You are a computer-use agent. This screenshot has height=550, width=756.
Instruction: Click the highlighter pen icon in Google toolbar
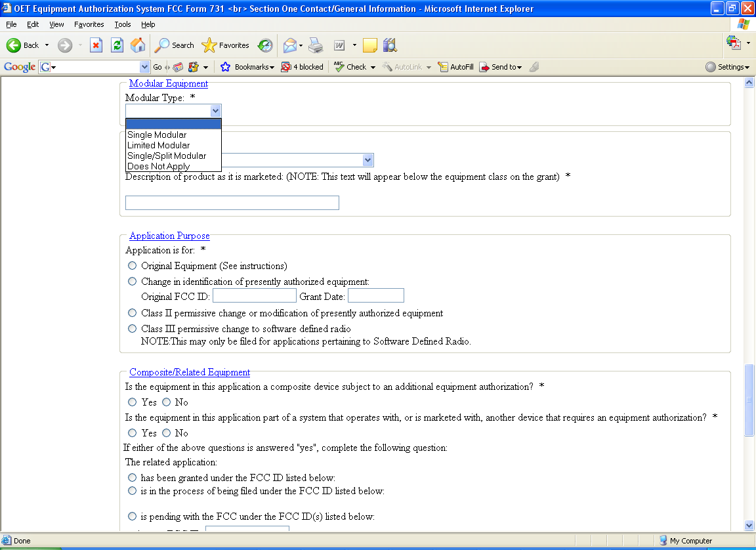pos(534,67)
